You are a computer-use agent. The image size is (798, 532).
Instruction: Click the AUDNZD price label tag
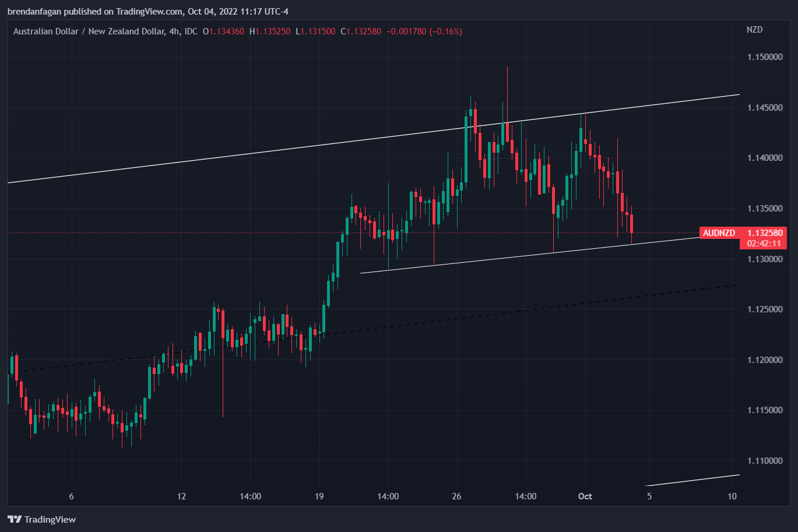tap(719, 233)
